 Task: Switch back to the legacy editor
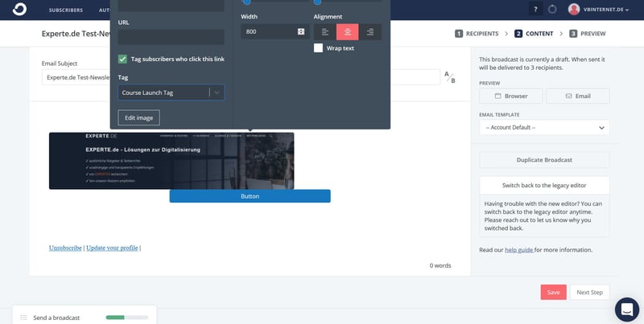[x=544, y=186]
